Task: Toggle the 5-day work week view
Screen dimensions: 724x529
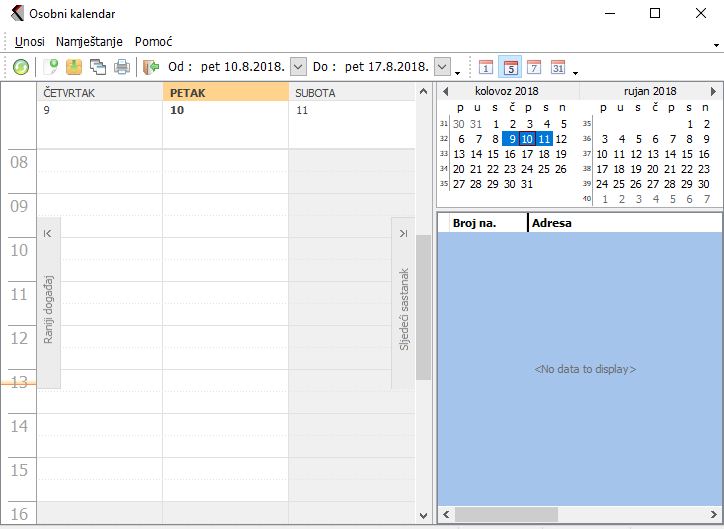Action: click(510, 67)
